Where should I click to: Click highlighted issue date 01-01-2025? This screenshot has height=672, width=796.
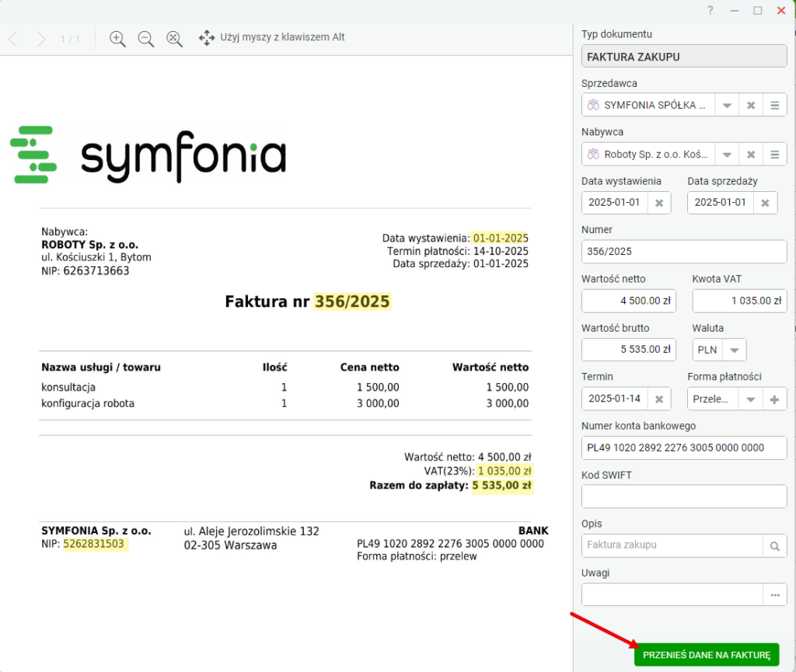coord(500,238)
